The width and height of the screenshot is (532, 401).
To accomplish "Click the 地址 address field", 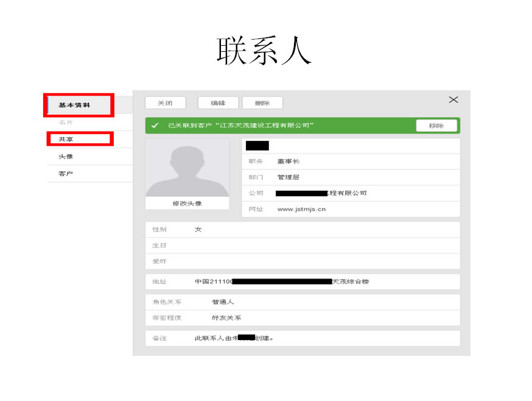I will click(274, 282).
